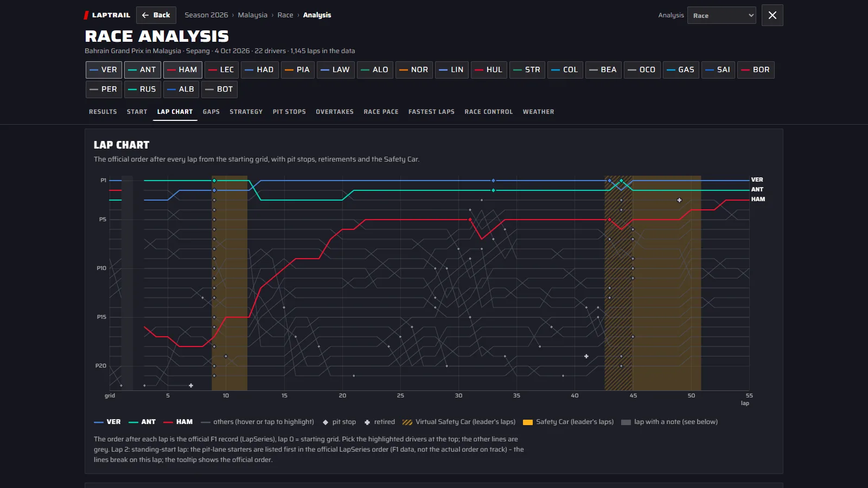Image resolution: width=868 pixels, height=488 pixels.
Task: Show SAI driver in lap chart
Action: [718, 70]
